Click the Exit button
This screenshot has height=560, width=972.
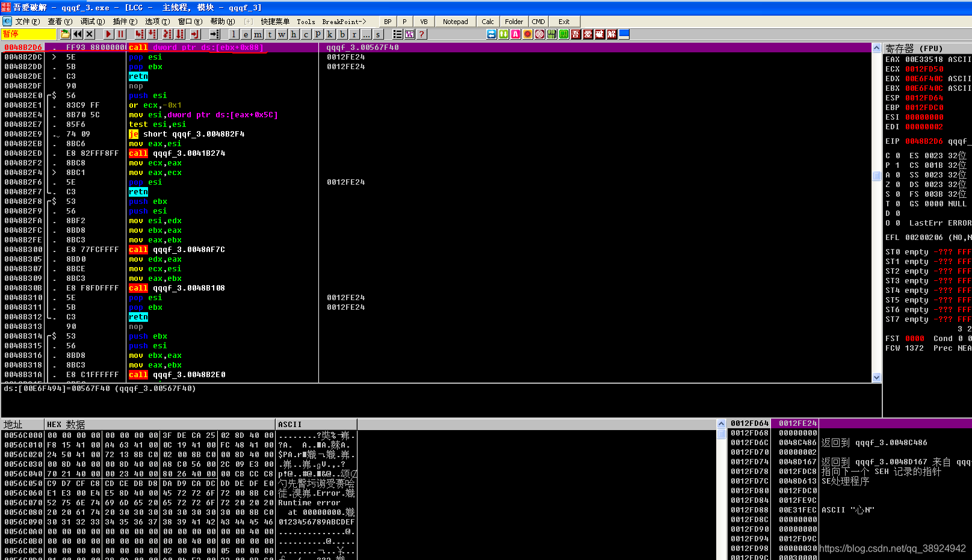coord(564,22)
